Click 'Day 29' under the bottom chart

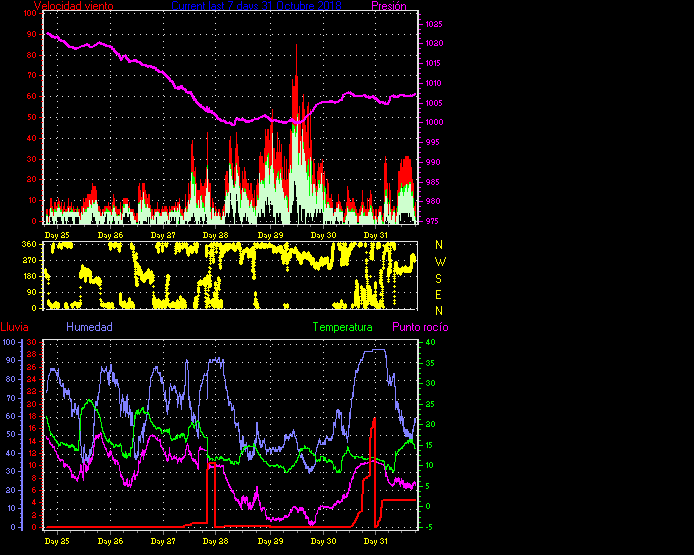[270, 541]
